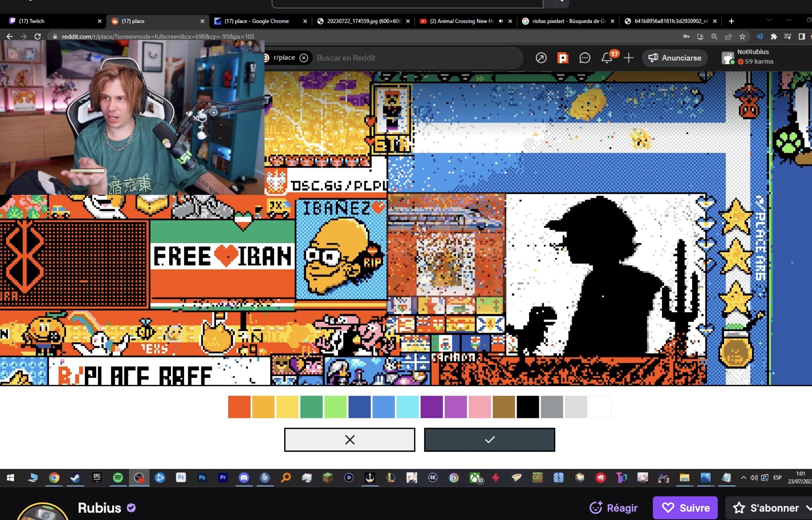Mute the Animal Crossing tab audio
The image size is (812, 520).
[x=501, y=21]
